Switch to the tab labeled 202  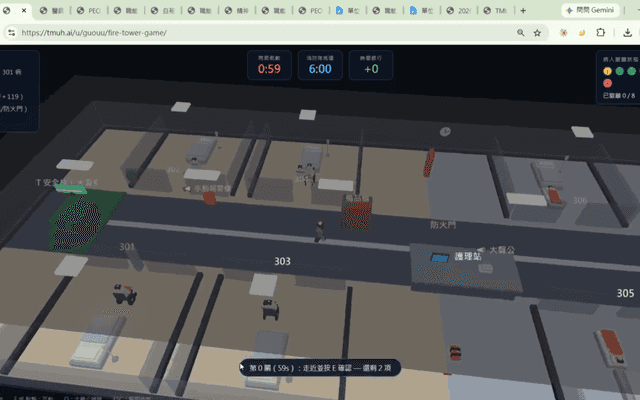point(459,11)
